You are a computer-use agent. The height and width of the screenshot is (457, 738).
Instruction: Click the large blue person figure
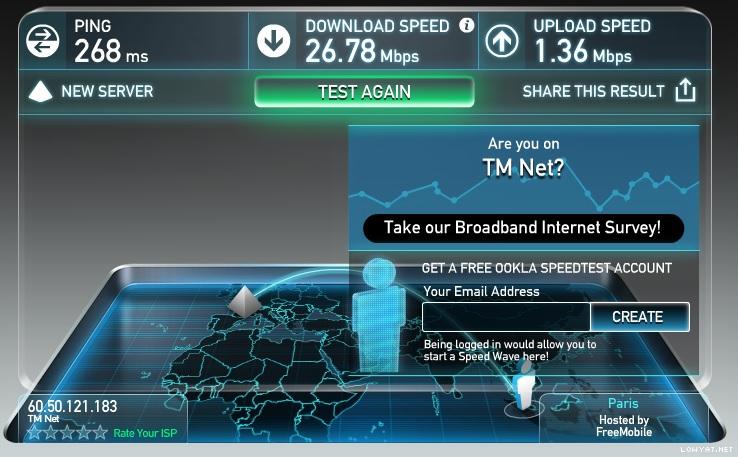[x=379, y=315]
